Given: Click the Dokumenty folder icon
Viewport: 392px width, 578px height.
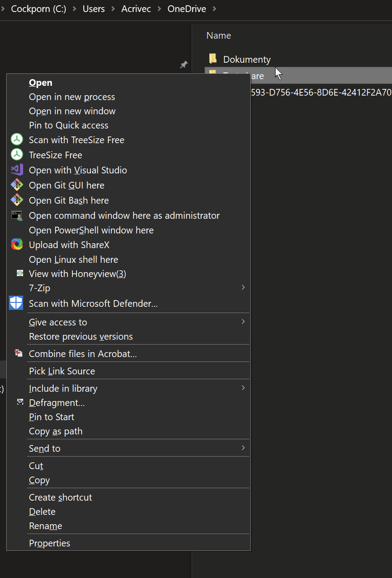Looking at the screenshot, I should (213, 58).
